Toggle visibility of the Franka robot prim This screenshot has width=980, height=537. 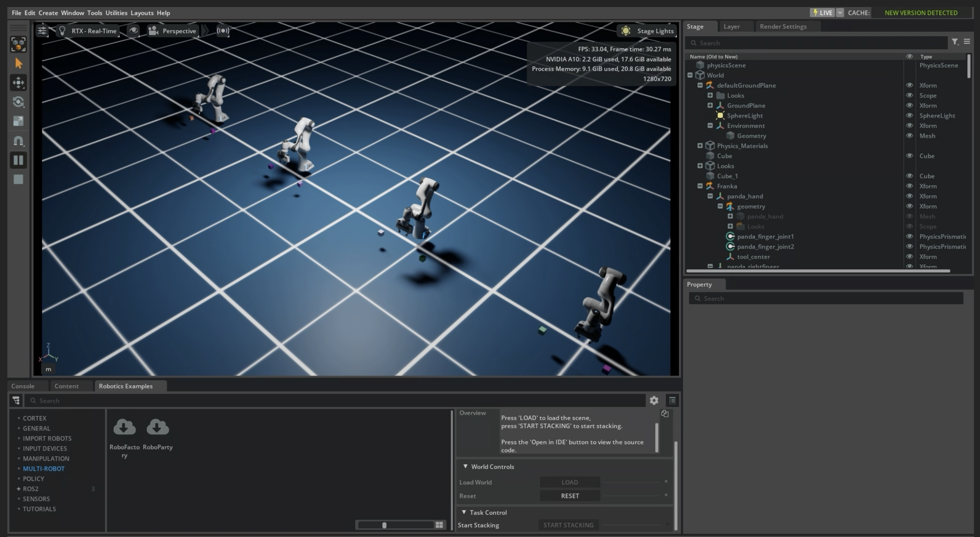pyautogui.click(x=909, y=186)
